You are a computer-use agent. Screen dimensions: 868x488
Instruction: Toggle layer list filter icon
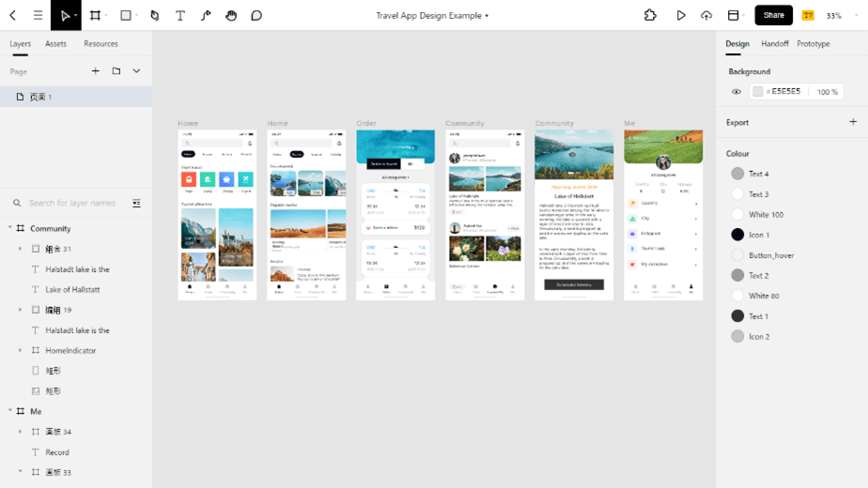[x=136, y=203]
